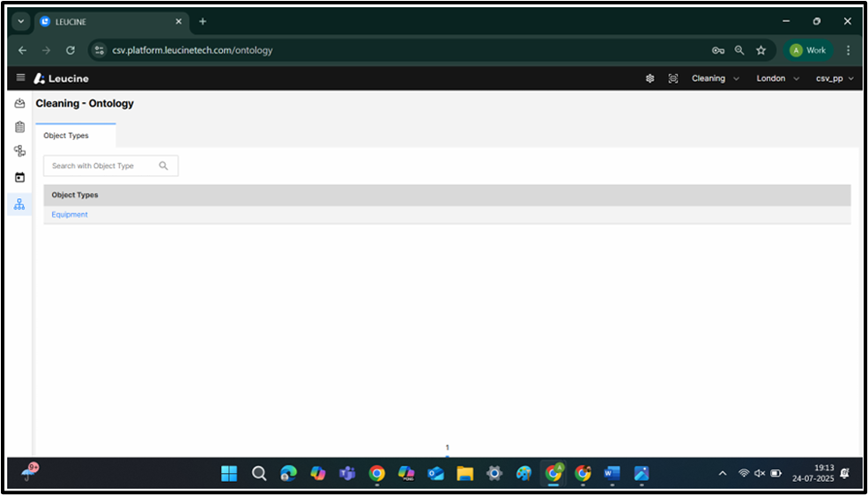The height and width of the screenshot is (495, 868).
Task: Click the Object Types column header
Action: (x=75, y=195)
